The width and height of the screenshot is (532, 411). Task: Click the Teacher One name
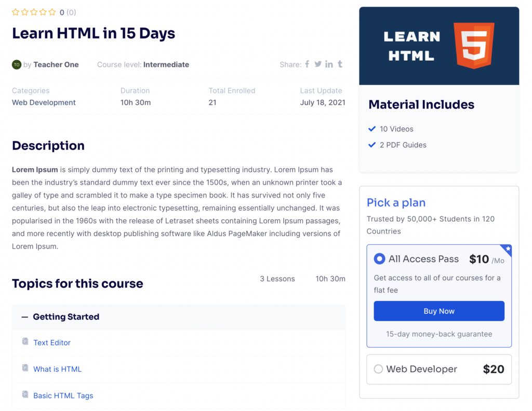coord(56,64)
